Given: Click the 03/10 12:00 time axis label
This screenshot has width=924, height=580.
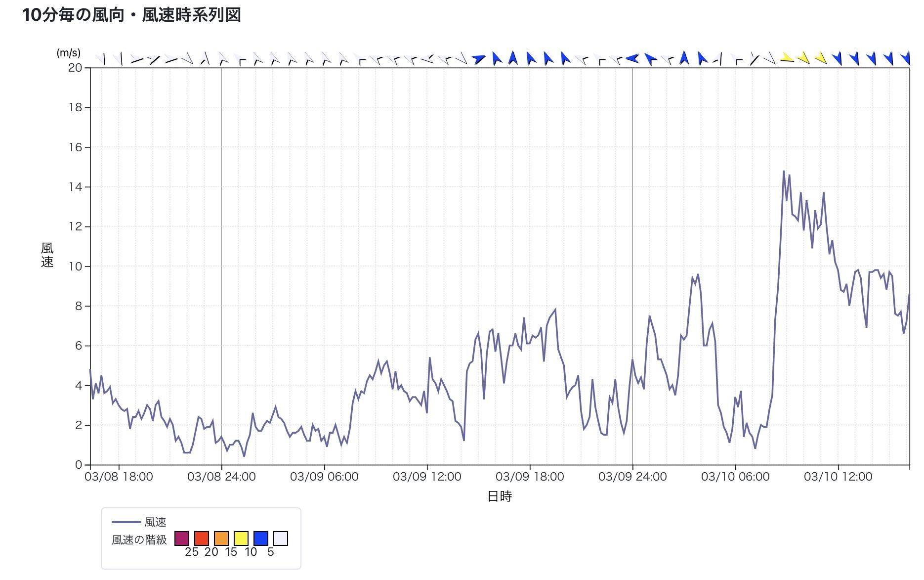Looking at the screenshot, I should 838,477.
